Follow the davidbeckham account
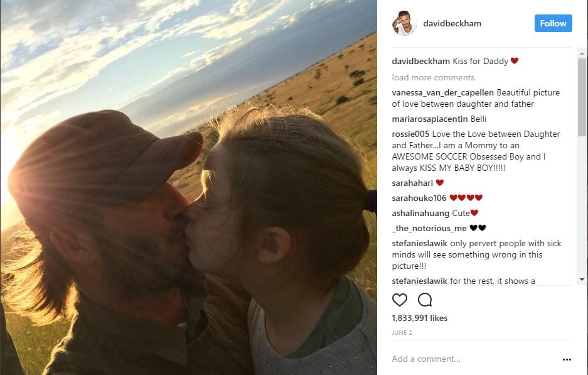 coord(553,23)
